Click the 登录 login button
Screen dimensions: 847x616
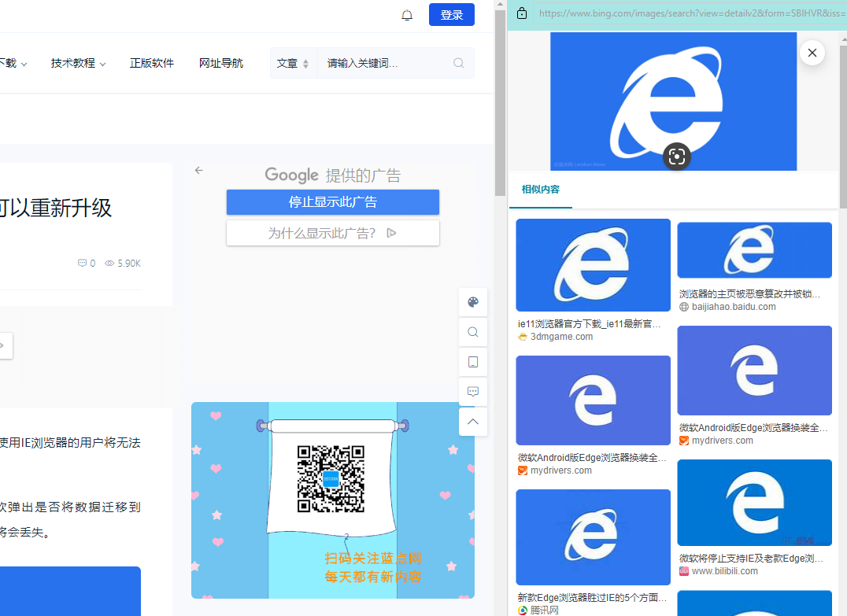click(x=452, y=15)
